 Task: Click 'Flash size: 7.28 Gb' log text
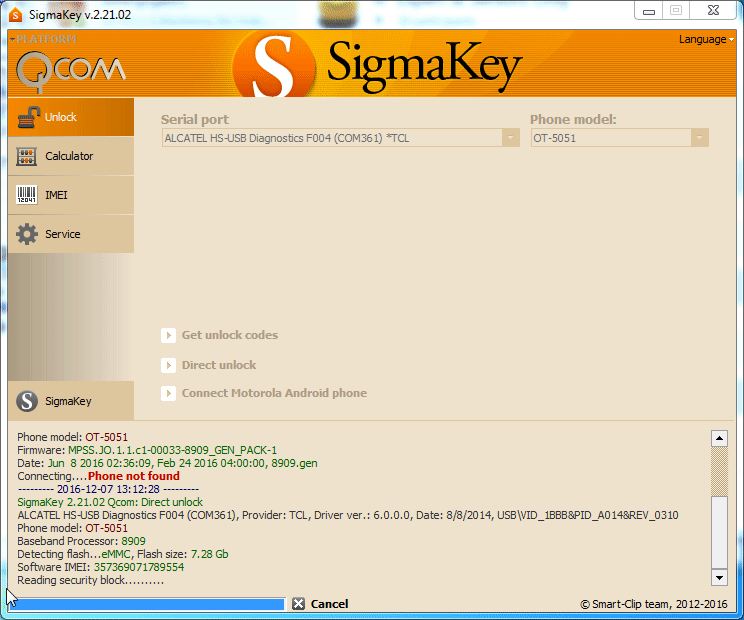[183, 554]
